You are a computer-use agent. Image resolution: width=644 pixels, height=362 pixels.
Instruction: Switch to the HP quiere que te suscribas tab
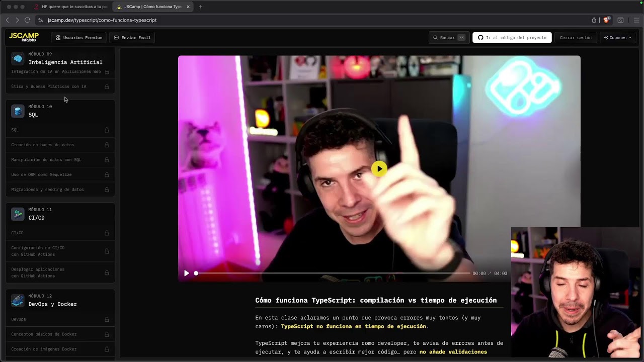pyautogui.click(x=70, y=7)
